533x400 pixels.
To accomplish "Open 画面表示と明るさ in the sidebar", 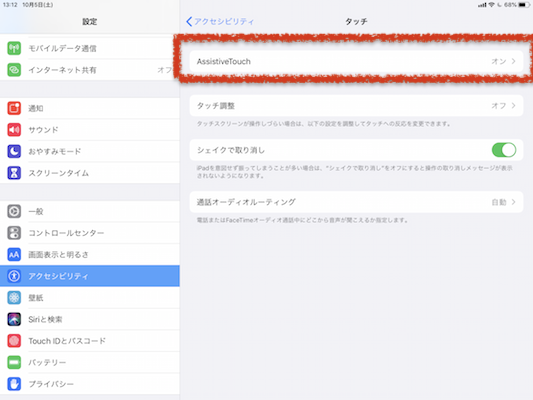I will click(58, 255).
